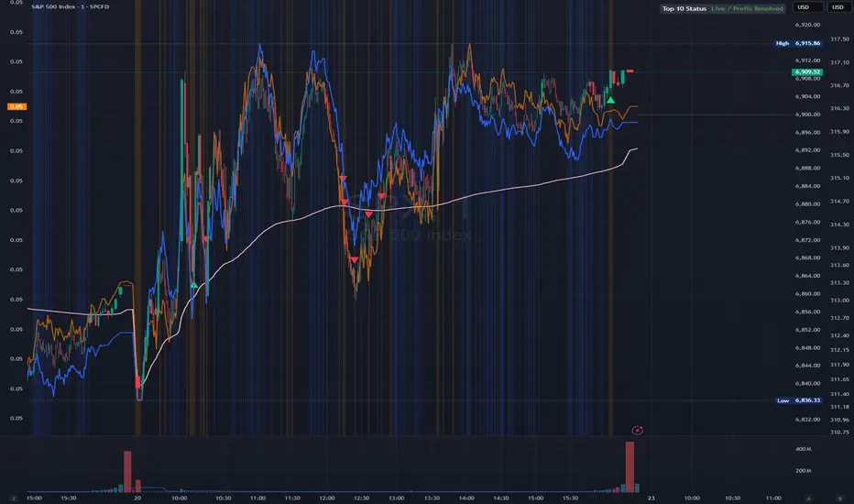This screenshot has height=504, width=854.
Task: Click the green 6,909.52 current price tag
Action: [807, 71]
